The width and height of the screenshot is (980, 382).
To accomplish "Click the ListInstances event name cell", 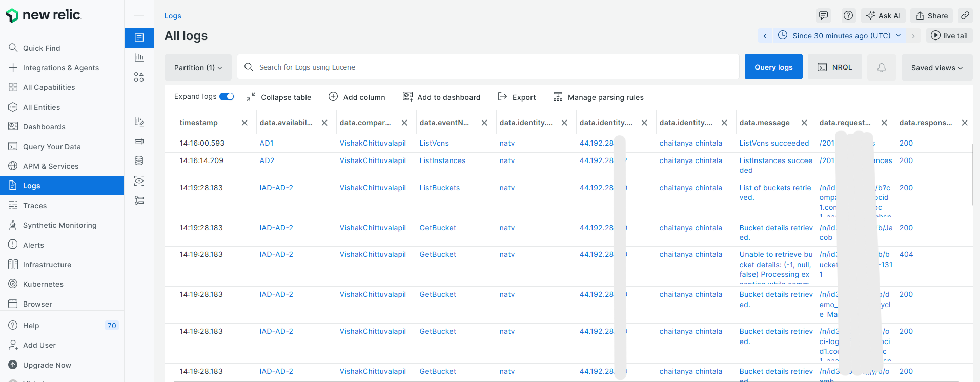I will pyautogui.click(x=442, y=160).
